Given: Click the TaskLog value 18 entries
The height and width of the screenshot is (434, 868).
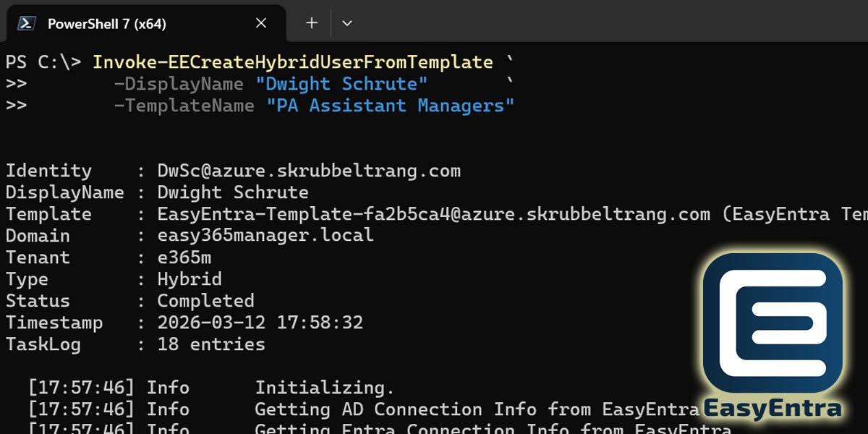Looking at the screenshot, I should pyautogui.click(x=211, y=344).
